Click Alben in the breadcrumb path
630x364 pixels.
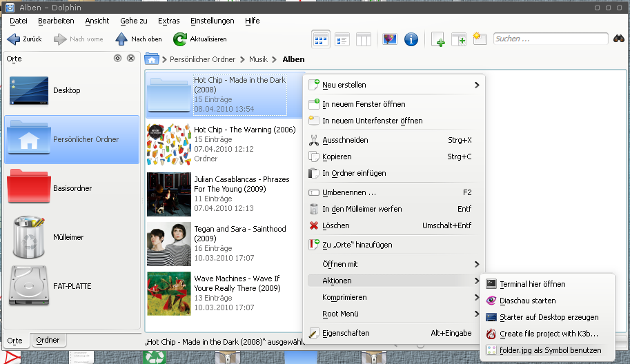[293, 59]
